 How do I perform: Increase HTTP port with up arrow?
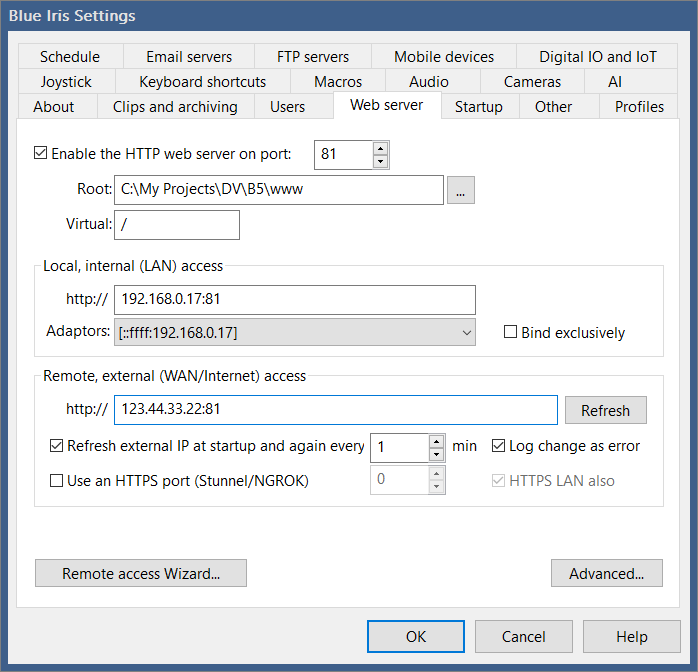point(380,148)
